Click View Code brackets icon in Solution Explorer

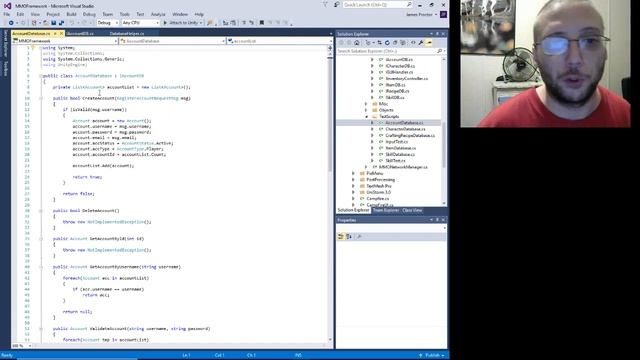[413, 42]
